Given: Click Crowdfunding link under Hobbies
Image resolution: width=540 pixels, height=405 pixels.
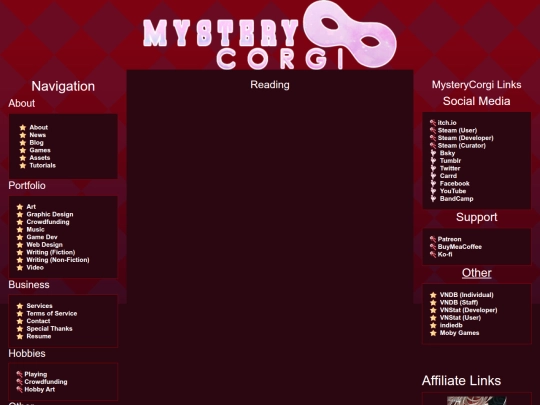Looking at the screenshot, I should pos(45,382).
